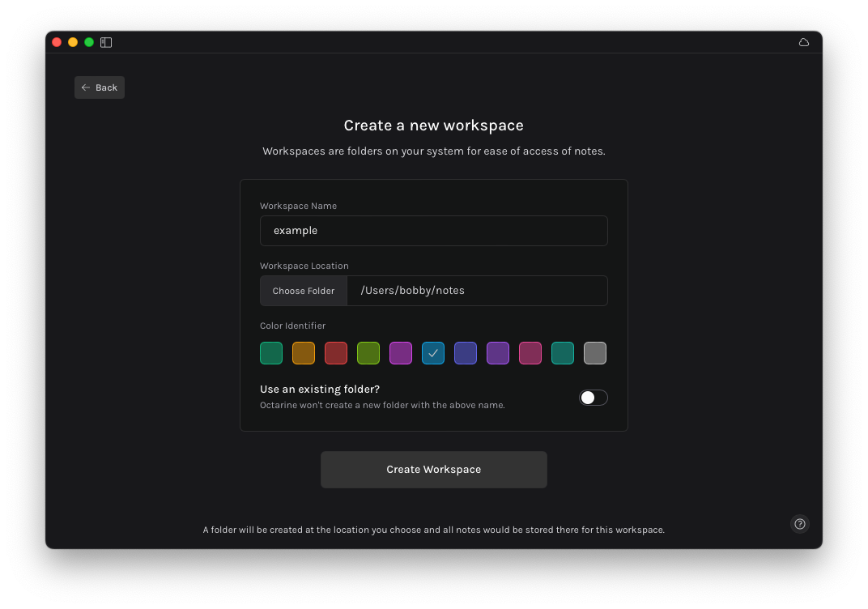This screenshot has height=609, width=868.
Task: Select the gray color identifier swatch
Action: click(595, 353)
